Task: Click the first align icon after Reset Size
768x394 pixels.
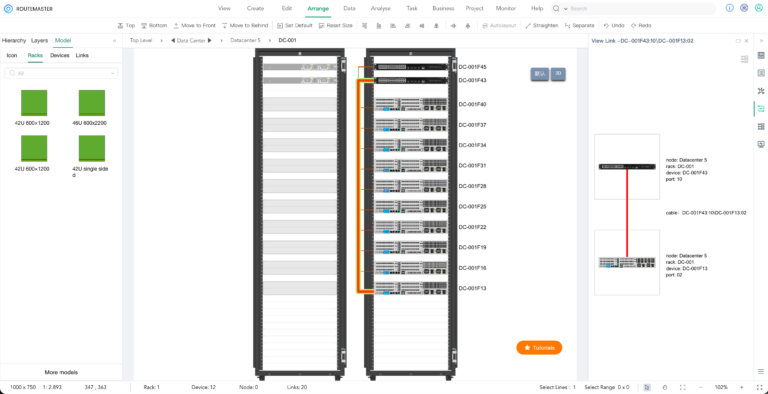Action: point(364,25)
